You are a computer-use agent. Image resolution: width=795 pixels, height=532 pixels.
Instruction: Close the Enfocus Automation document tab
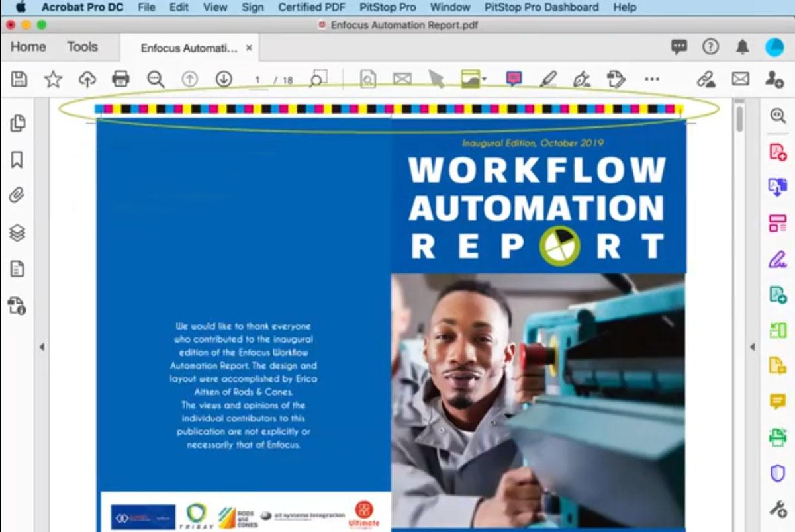[249, 48]
